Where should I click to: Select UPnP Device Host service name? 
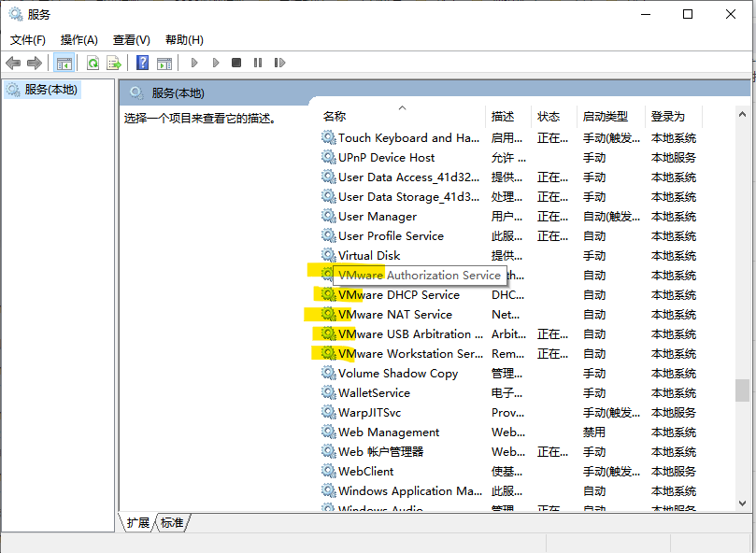pos(386,158)
